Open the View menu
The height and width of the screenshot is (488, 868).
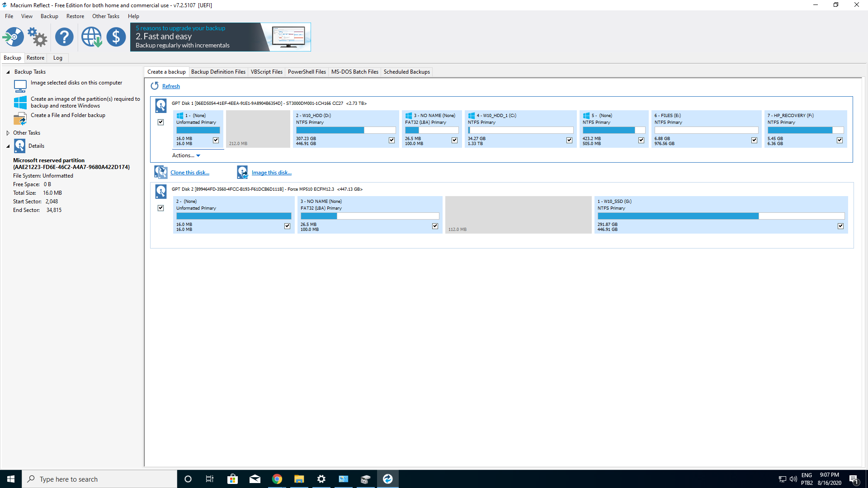point(27,16)
